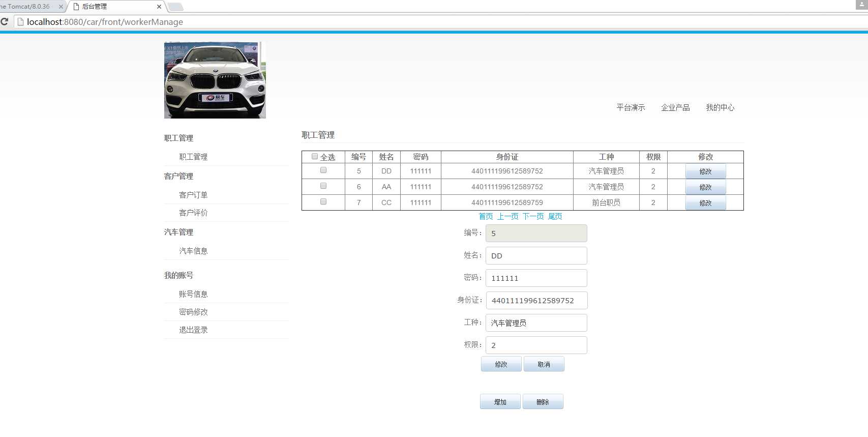
Task: Click the 姓名 input field
Action: pos(536,255)
